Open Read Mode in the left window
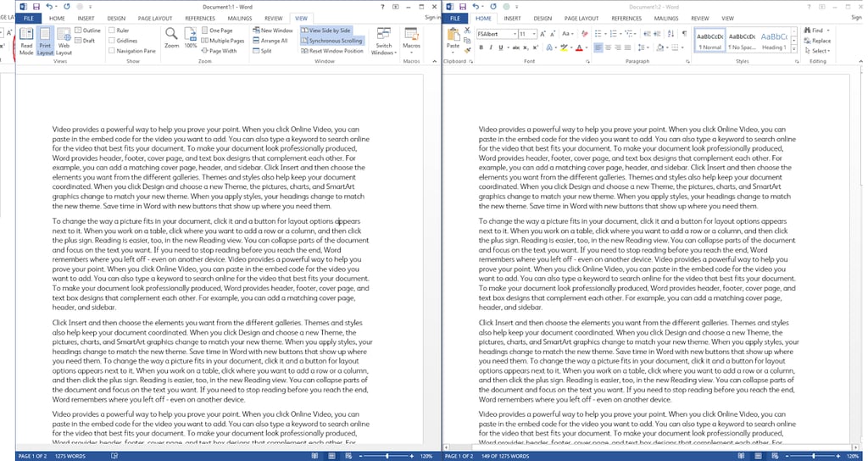Image resolution: width=868 pixels, height=461 pixels. [26, 42]
